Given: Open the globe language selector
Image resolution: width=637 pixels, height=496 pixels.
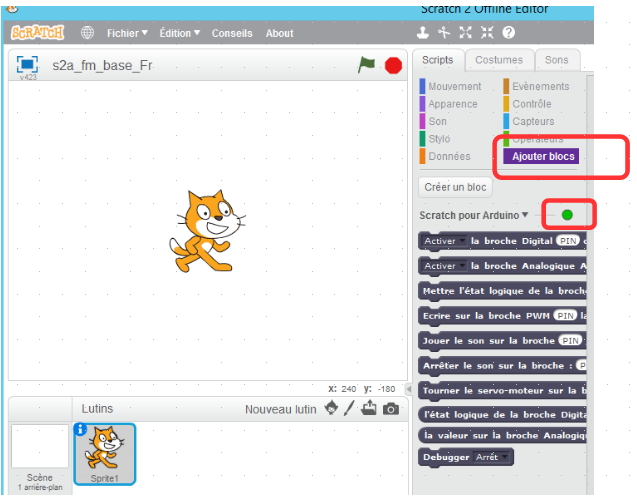Looking at the screenshot, I should tap(87, 33).
